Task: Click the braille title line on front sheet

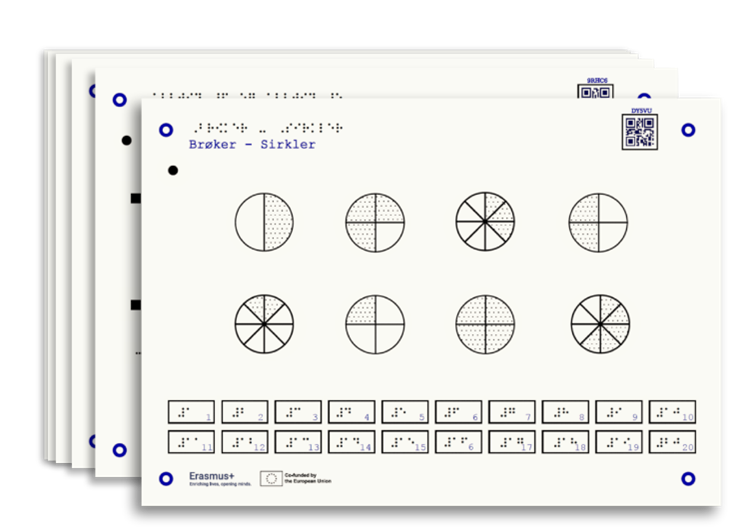Action: click(268, 128)
